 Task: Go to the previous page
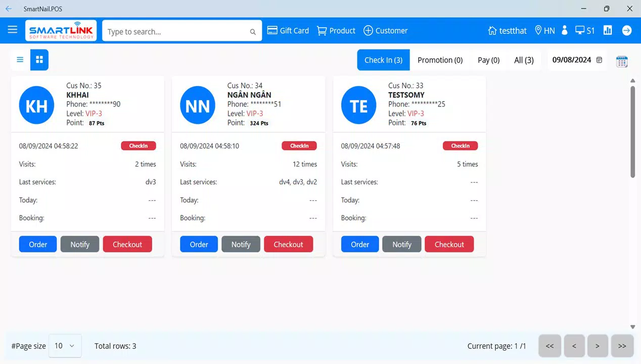(x=574, y=346)
